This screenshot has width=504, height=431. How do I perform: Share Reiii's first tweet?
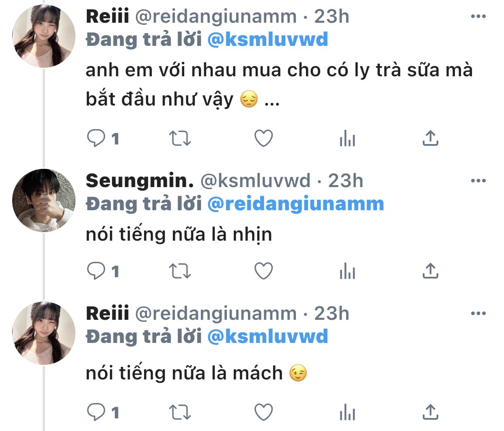click(x=430, y=138)
